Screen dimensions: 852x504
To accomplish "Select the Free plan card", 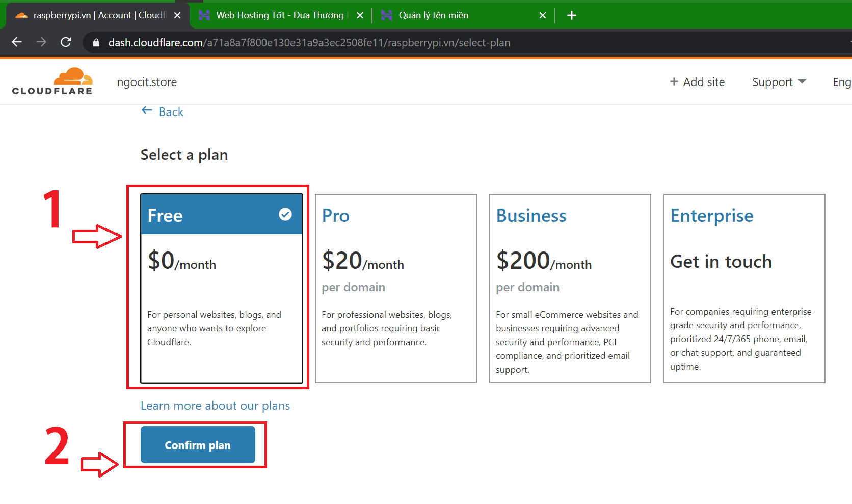I will click(x=222, y=288).
